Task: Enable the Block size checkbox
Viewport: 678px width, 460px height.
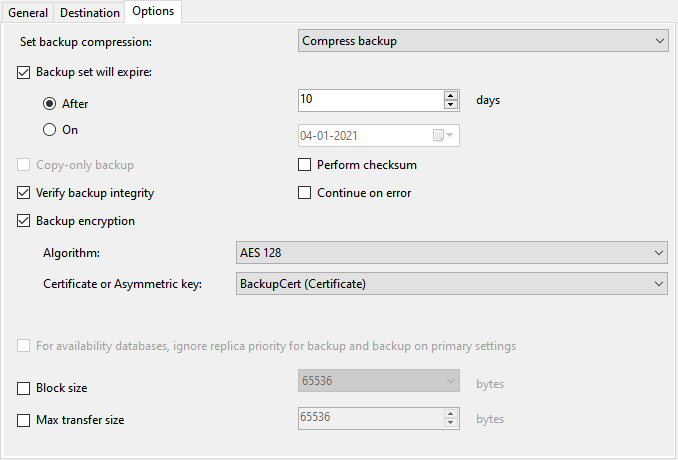Action: pos(25,388)
